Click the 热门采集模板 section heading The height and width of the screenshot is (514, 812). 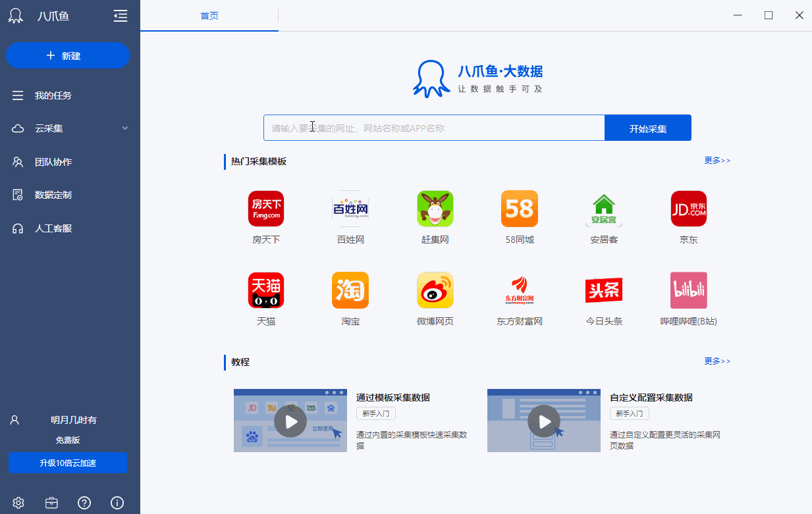pos(259,161)
